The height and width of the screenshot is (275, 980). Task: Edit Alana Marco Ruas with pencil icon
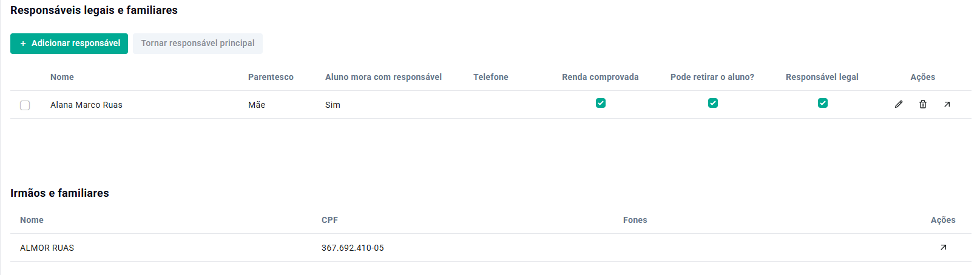click(899, 104)
